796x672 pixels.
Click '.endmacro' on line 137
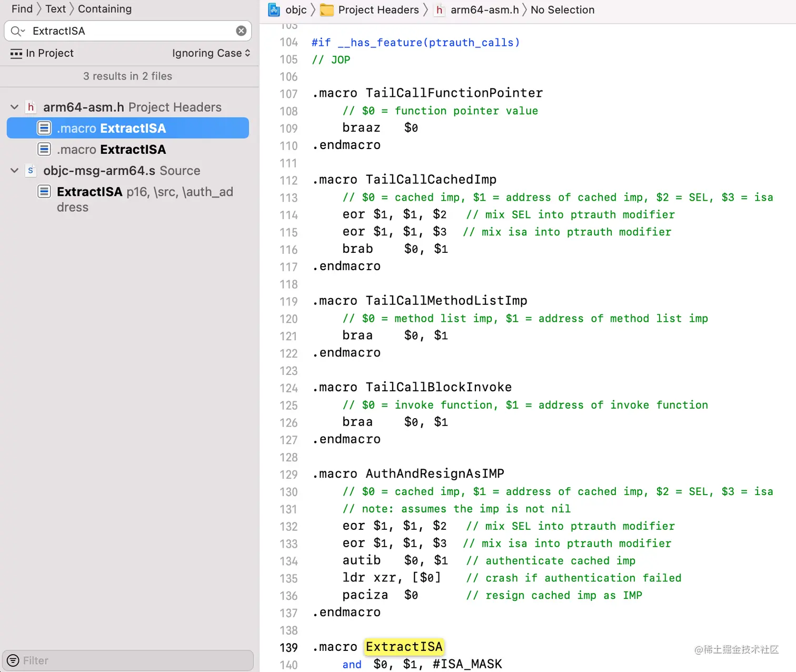pyautogui.click(x=346, y=612)
